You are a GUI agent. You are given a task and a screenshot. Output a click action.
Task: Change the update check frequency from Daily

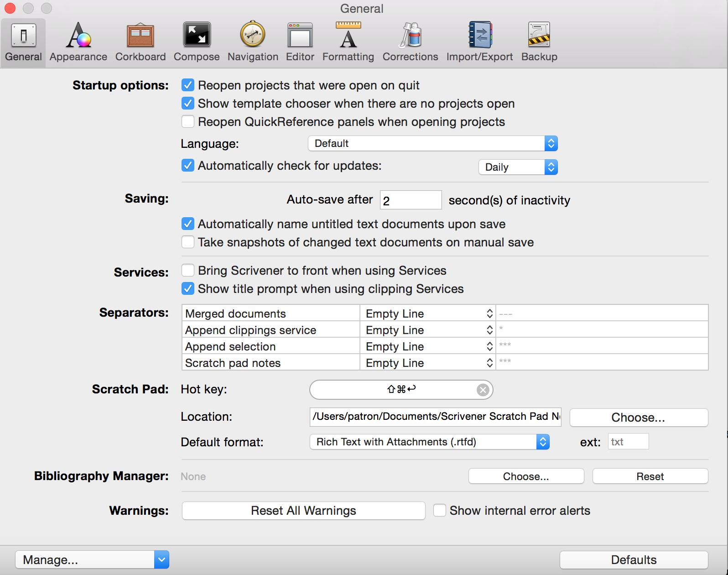(x=518, y=167)
